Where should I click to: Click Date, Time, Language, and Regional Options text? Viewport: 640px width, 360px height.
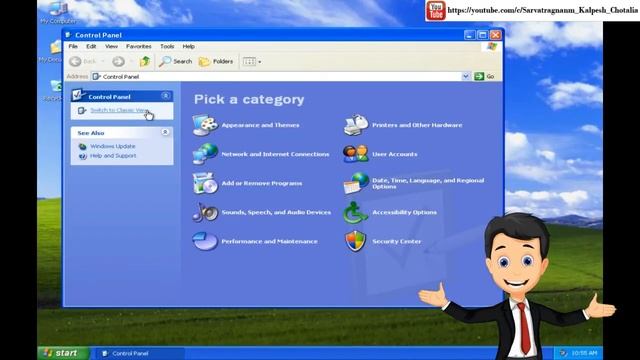pyautogui.click(x=428, y=183)
